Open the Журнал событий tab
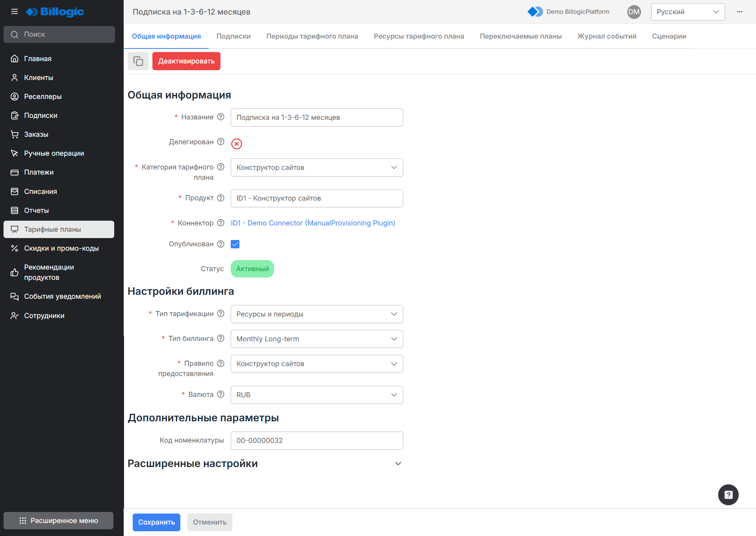 606,36
